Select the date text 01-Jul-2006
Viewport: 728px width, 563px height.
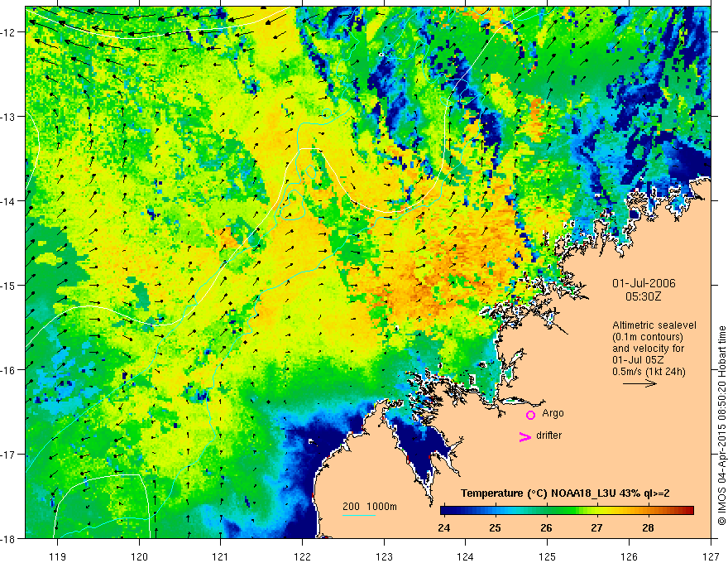coord(644,283)
